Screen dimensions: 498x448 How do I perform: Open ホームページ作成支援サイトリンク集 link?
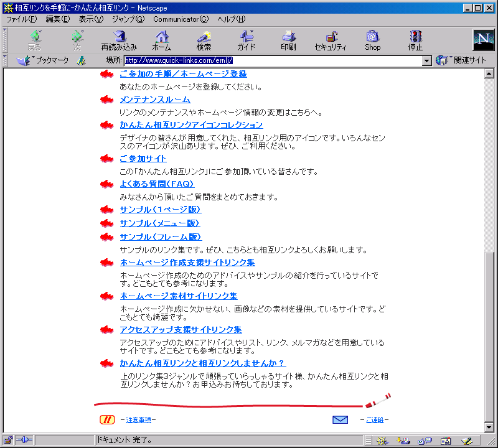pyautogui.click(x=187, y=262)
